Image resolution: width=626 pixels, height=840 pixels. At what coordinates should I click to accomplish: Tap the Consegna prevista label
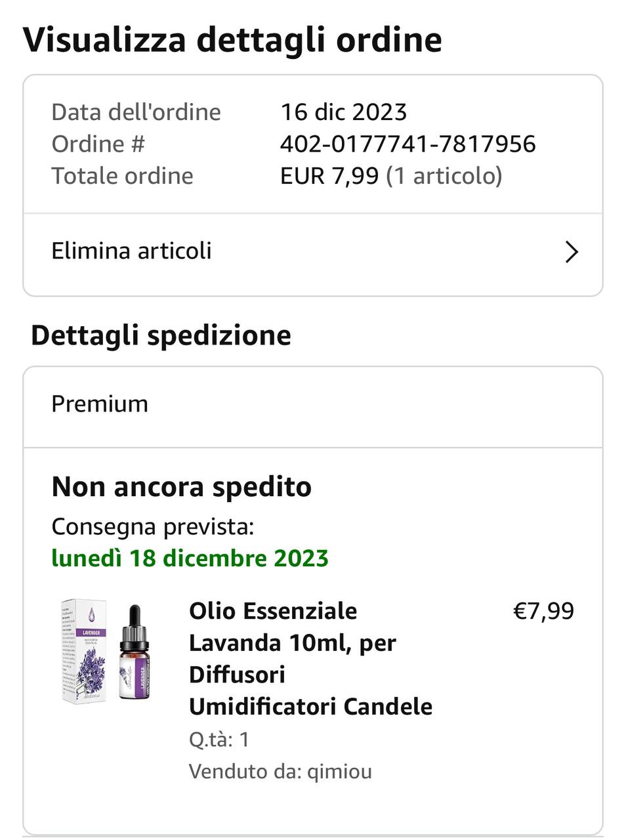click(152, 526)
